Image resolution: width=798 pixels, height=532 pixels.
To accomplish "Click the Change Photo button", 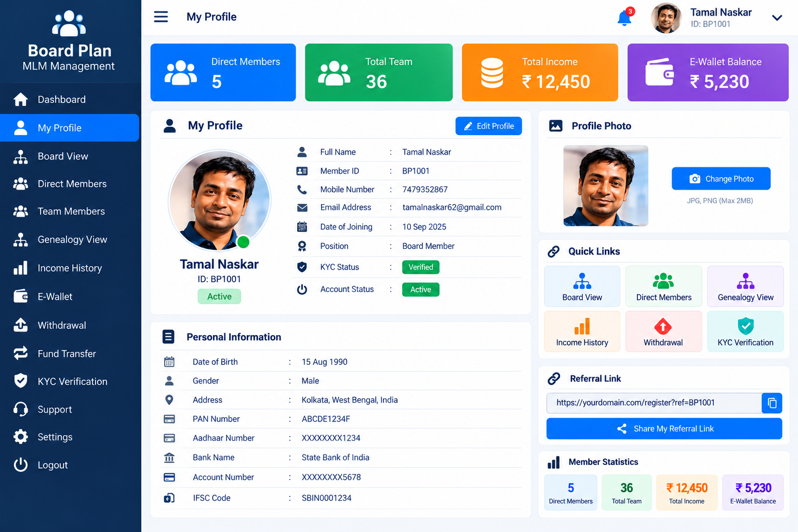I will coord(721,179).
